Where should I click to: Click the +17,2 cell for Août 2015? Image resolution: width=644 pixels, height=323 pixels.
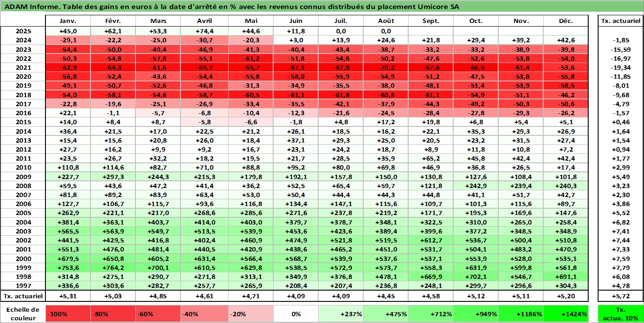click(x=386, y=122)
